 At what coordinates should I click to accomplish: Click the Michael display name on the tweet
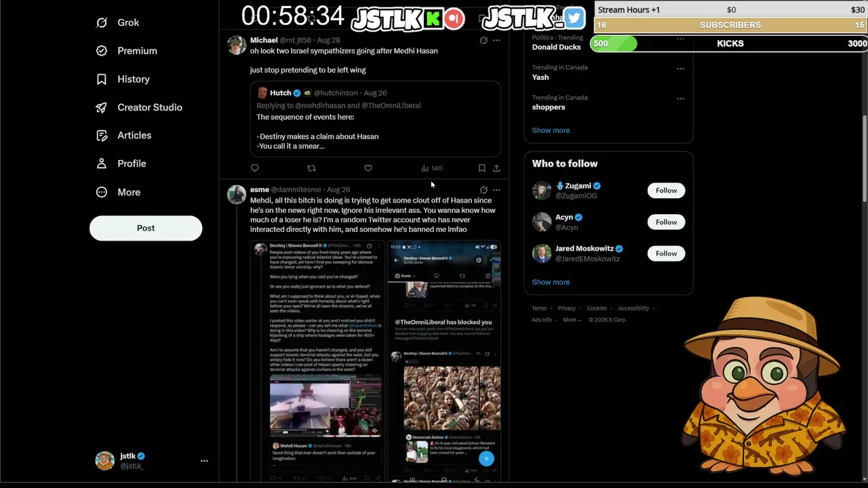tap(264, 41)
